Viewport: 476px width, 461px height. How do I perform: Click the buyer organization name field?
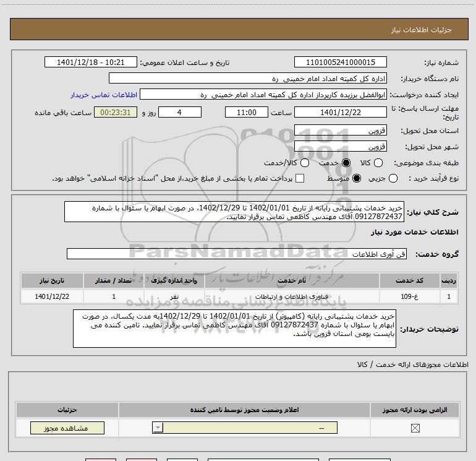(248, 78)
